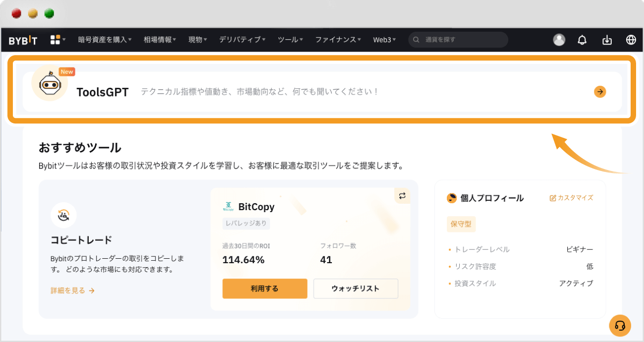Viewport: 644px width, 342px height.
Task: Expand the デリバティブ menu
Action: pyautogui.click(x=243, y=40)
